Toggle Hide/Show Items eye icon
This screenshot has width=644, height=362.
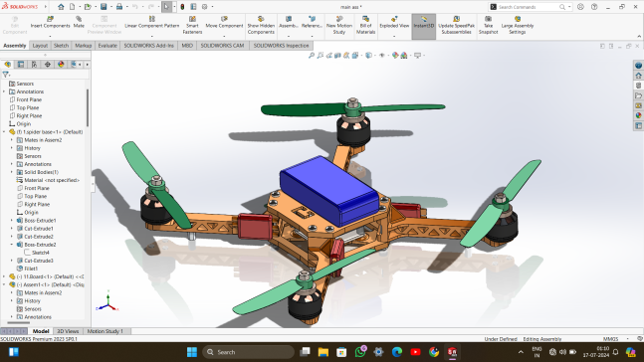(x=382, y=56)
